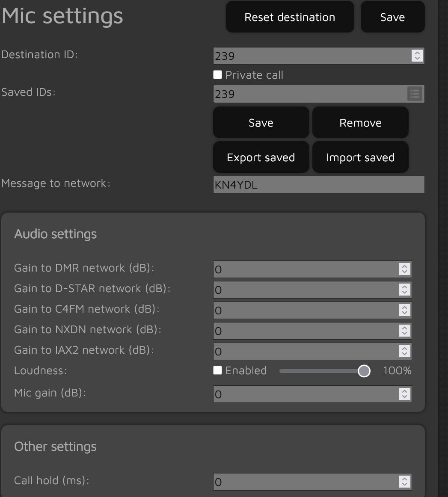Click Gain to C4FM network spinner
The image size is (448, 497).
[x=404, y=310]
